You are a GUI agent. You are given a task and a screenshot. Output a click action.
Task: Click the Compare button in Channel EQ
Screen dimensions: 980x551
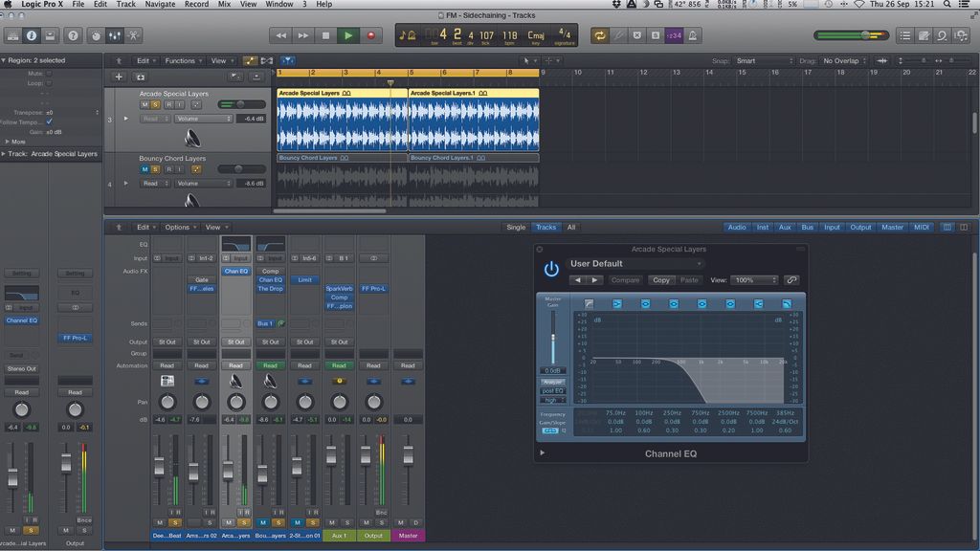[626, 281]
